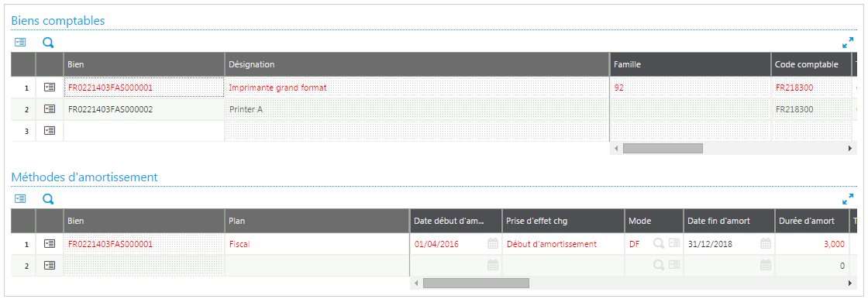
Task: Open row actions icon for empty row 3 in Biens comptables
Action: (50, 131)
